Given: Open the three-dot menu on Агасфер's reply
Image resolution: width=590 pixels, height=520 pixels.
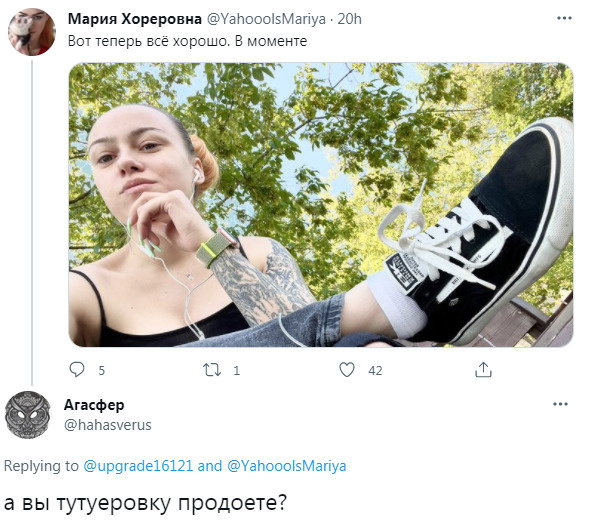Looking at the screenshot, I should coord(560,404).
